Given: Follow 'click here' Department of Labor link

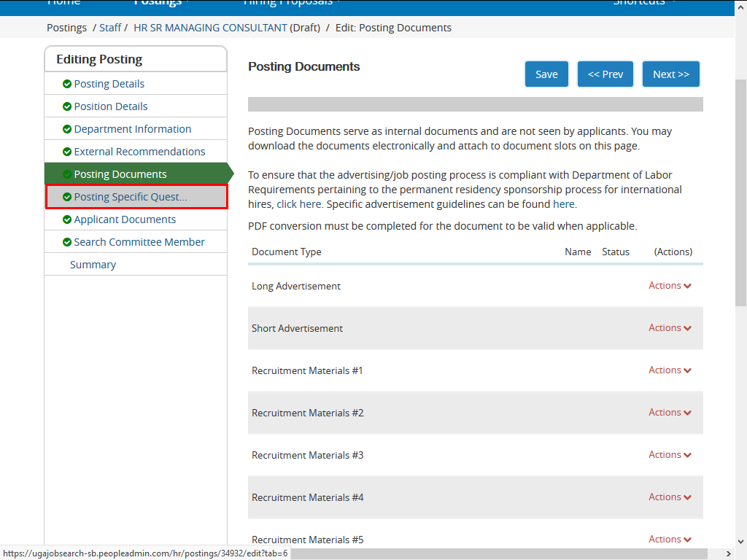Looking at the screenshot, I should click(x=299, y=204).
